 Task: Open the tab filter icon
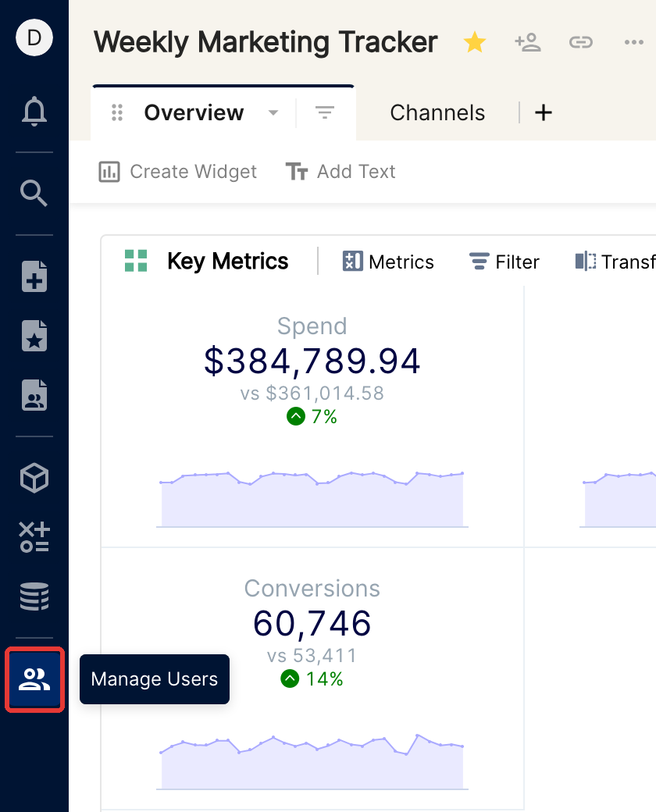[x=325, y=112]
